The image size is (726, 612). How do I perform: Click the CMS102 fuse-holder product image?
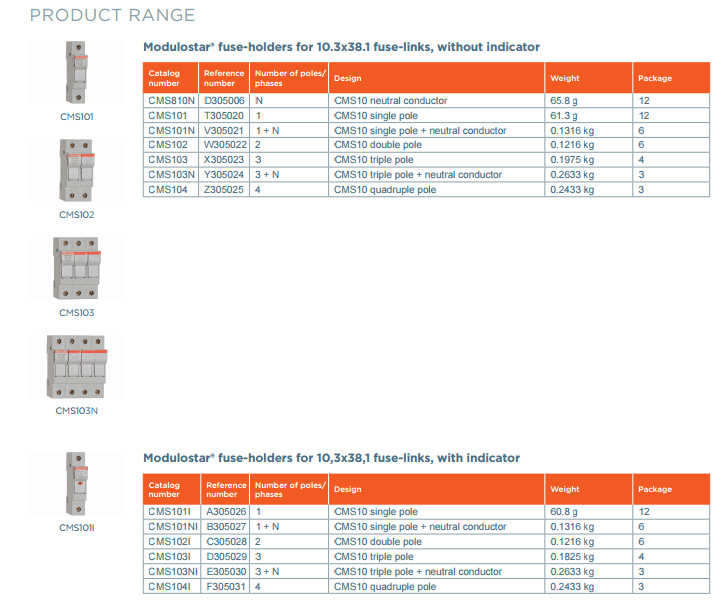pos(77,170)
